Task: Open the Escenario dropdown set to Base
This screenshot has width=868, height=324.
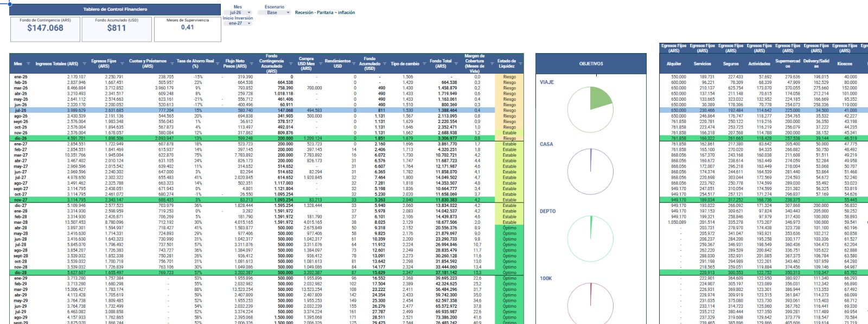Action: (274, 12)
